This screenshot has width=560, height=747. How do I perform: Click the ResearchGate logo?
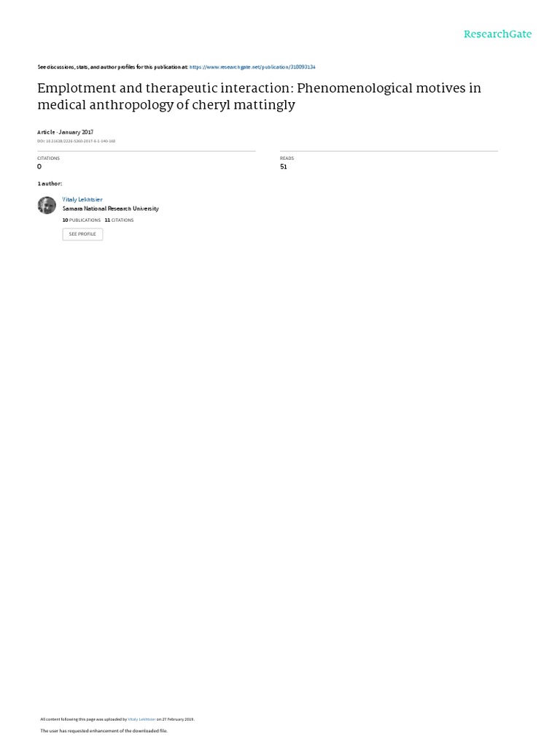click(x=497, y=34)
